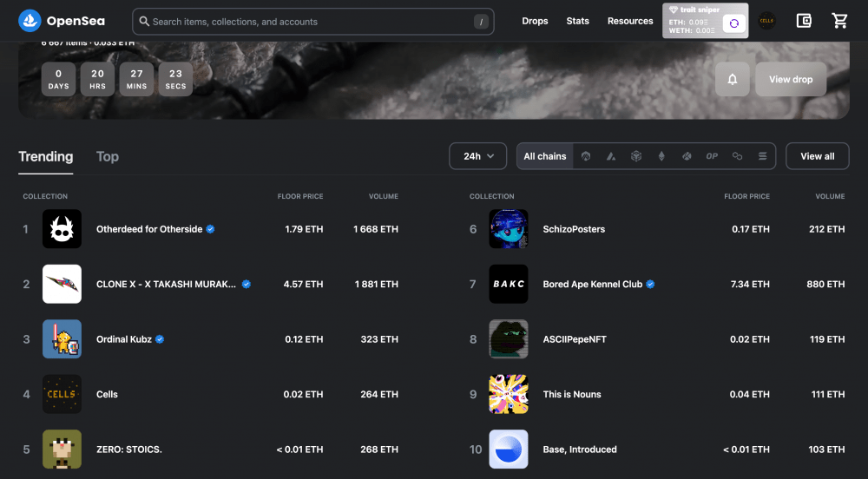
Task: Open the Cells collection name
Action: coord(107,394)
